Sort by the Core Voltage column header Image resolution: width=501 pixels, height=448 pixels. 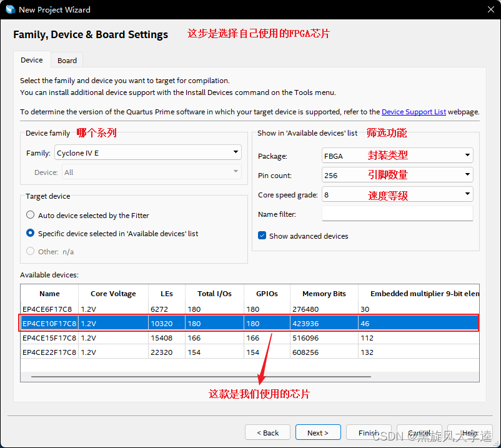tap(113, 293)
